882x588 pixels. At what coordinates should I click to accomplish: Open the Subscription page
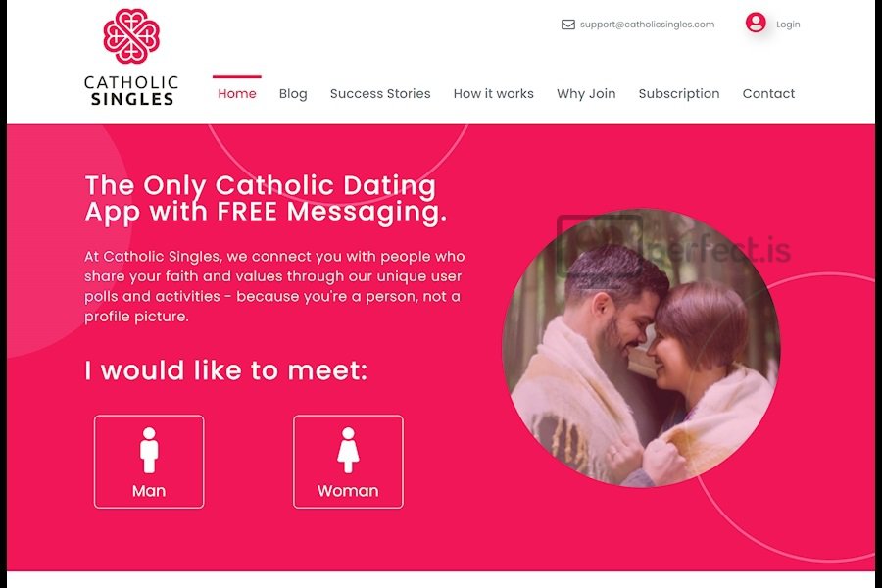pos(679,93)
